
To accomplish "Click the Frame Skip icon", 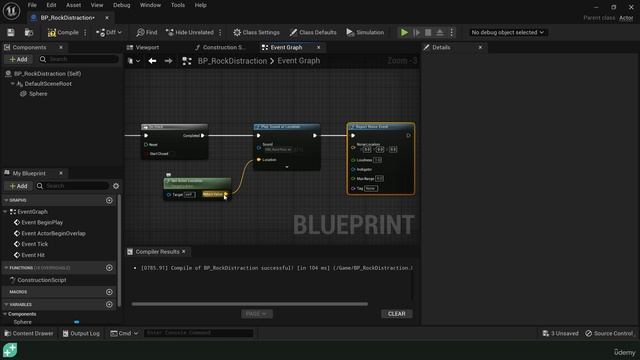I will tap(417, 32).
